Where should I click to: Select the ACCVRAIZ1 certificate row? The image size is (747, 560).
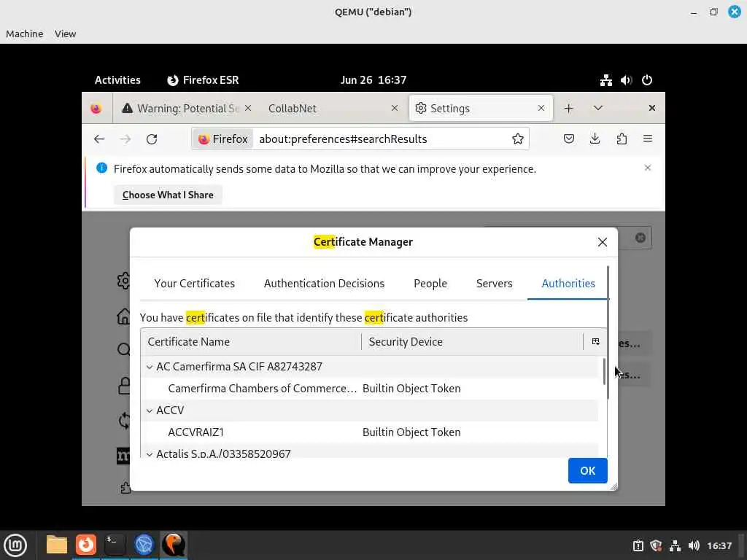tap(369, 432)
